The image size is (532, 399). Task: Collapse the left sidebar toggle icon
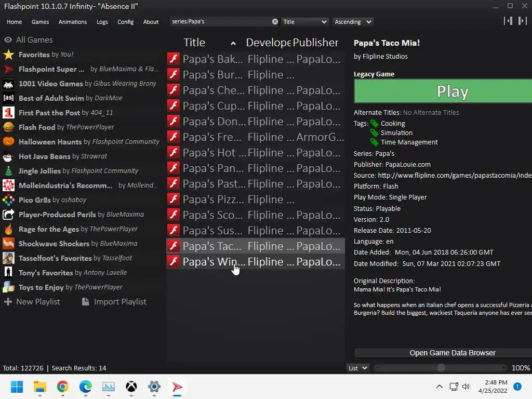pyautogui.click(x=508, y=21)
